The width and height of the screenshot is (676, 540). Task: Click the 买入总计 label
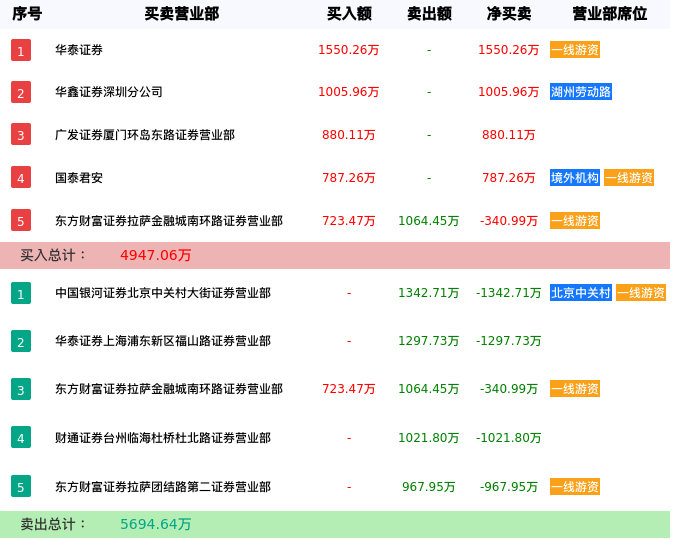pos(53,255)
